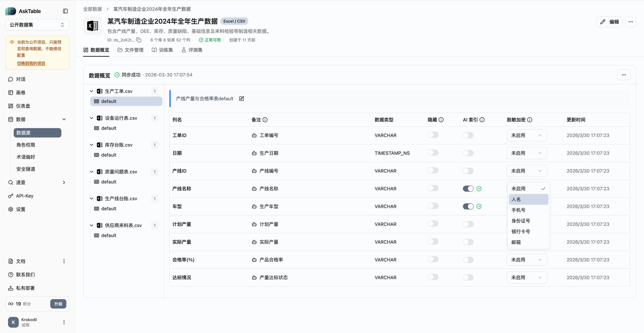The image size is (644, 333).
Task: Disable AI index for the 车型 column
Action: [x=468, y=206]
